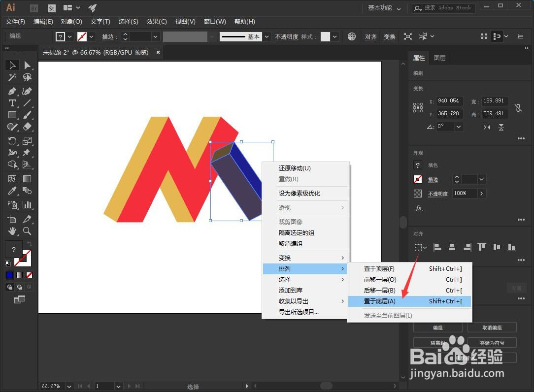Open the 效果(C) menu
This screenshot has width=534, height=392.
tap(157, 22)
